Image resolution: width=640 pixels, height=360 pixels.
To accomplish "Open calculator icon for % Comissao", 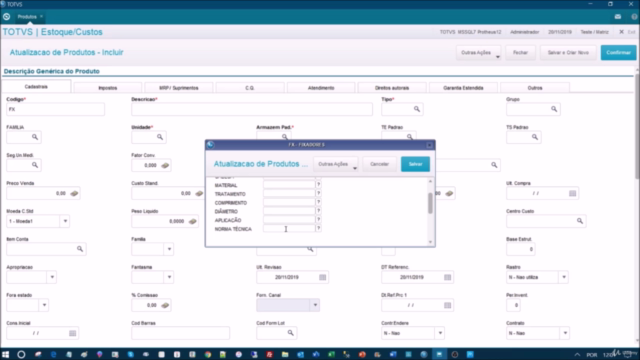I will [x=165, y=305].
